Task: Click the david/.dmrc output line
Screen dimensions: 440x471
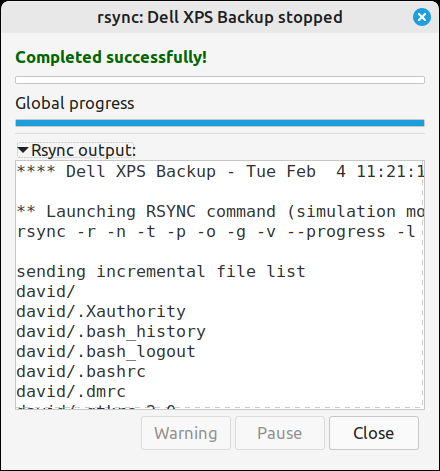Action: pyautogui.click(x=71, y=392)
